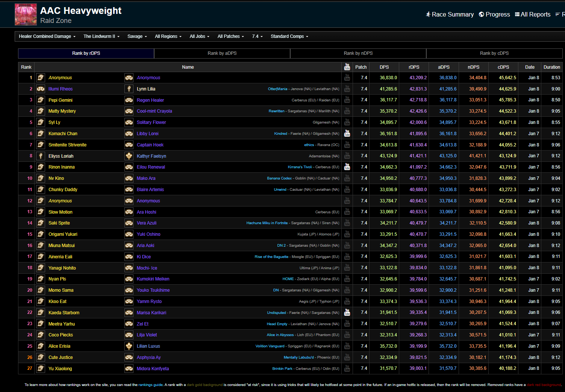Screen dimensions: 565x392
Task: Click the job icon next to Ainerria Eali
Action: pos(41,256)
